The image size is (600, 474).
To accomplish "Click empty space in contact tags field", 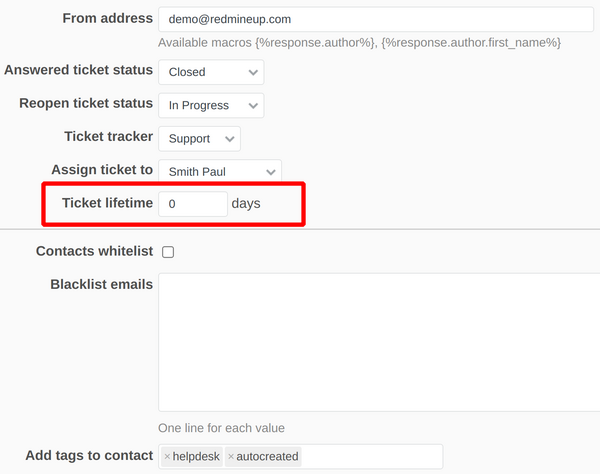I will point(370,457).
